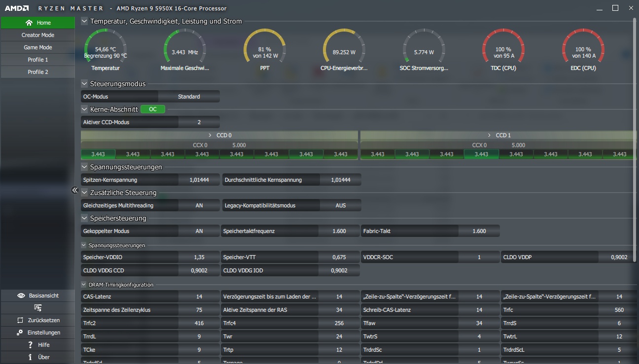Click the PPT gauge
639x364 pixels.
265,50
